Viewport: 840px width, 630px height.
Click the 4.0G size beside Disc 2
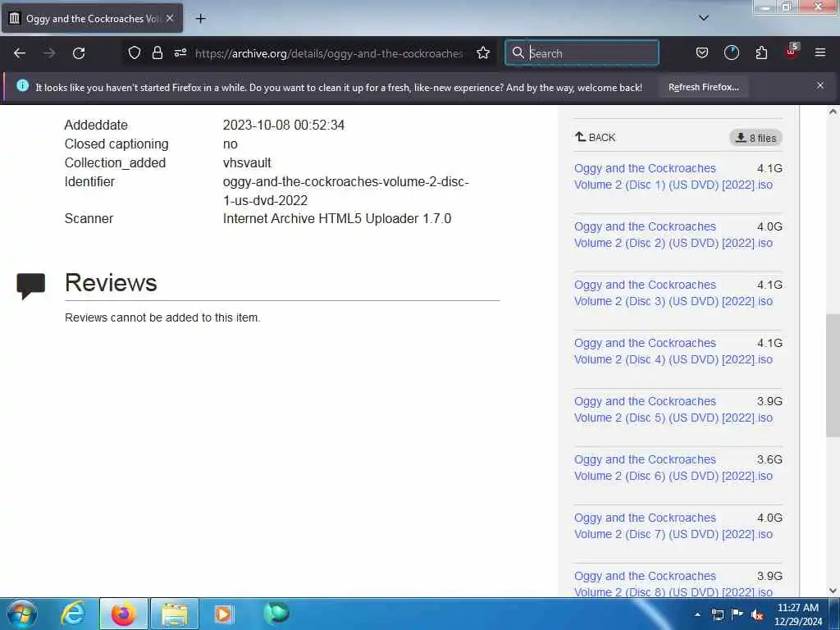(x=769, y=226)
